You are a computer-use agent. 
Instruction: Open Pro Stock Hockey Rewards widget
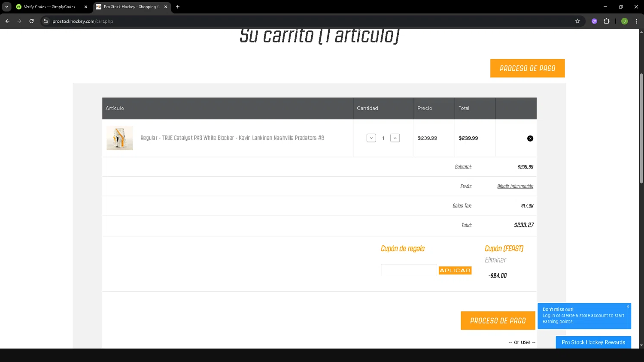click(x=593, y=342)
